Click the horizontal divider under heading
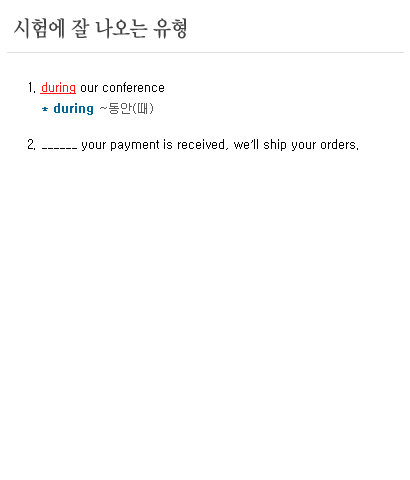 (205, 52)
